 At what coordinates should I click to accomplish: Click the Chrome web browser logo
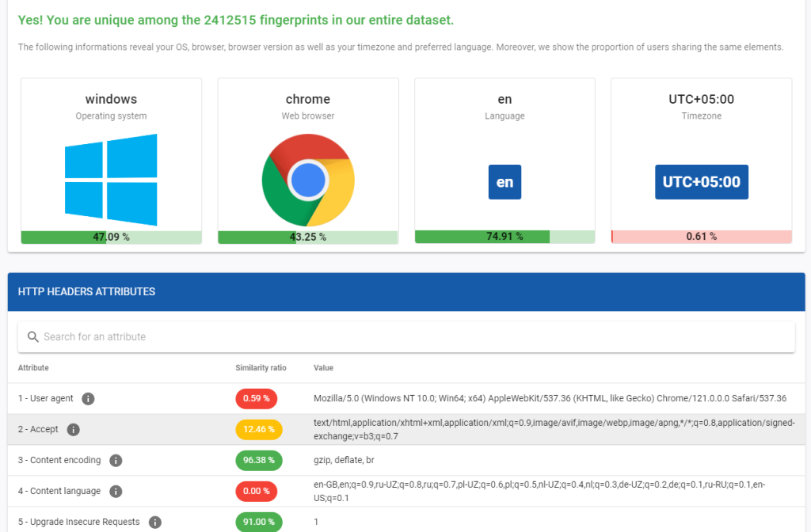308,180
